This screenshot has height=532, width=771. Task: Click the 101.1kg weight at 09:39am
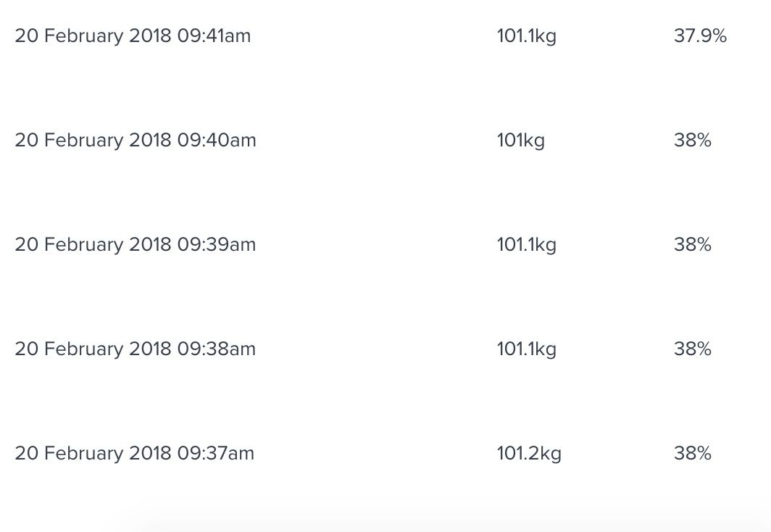(x=526, y=245)
